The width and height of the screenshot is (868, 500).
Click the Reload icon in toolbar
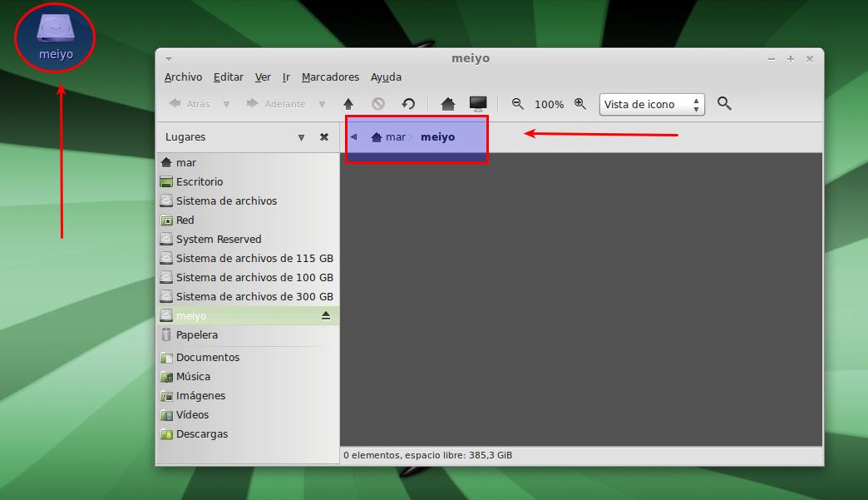coord(408,104)
